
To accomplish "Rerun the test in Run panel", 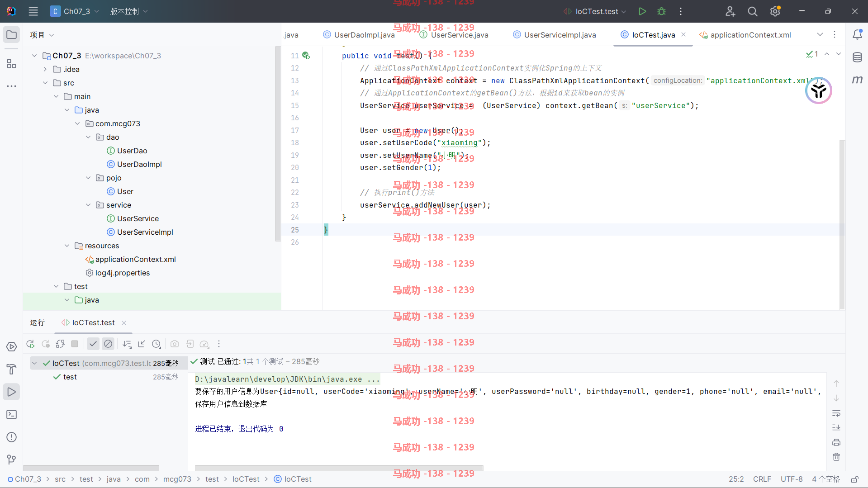I will click(x=30, y=344).
